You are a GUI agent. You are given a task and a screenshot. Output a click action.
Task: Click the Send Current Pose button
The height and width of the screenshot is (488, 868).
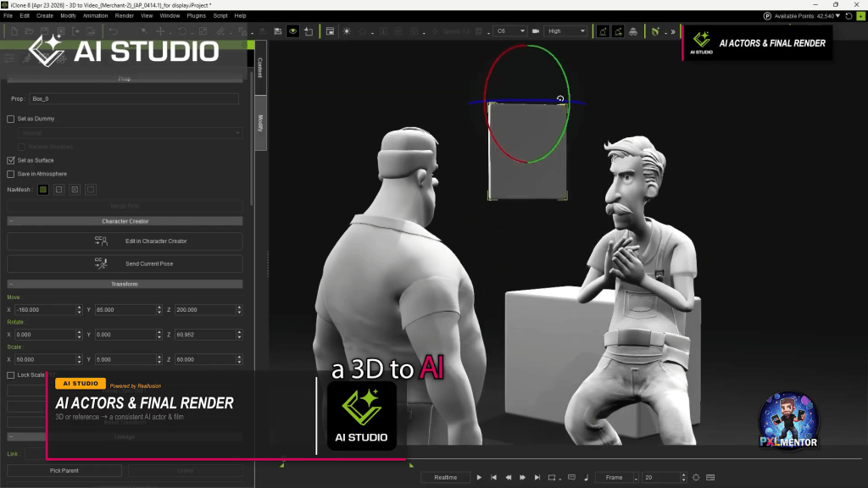125,264
